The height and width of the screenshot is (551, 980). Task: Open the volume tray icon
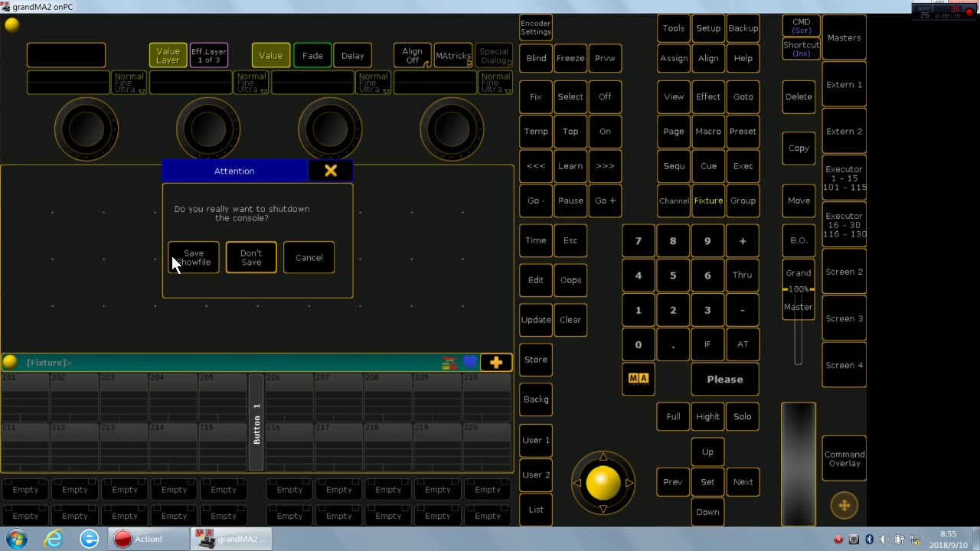(884, 540)
